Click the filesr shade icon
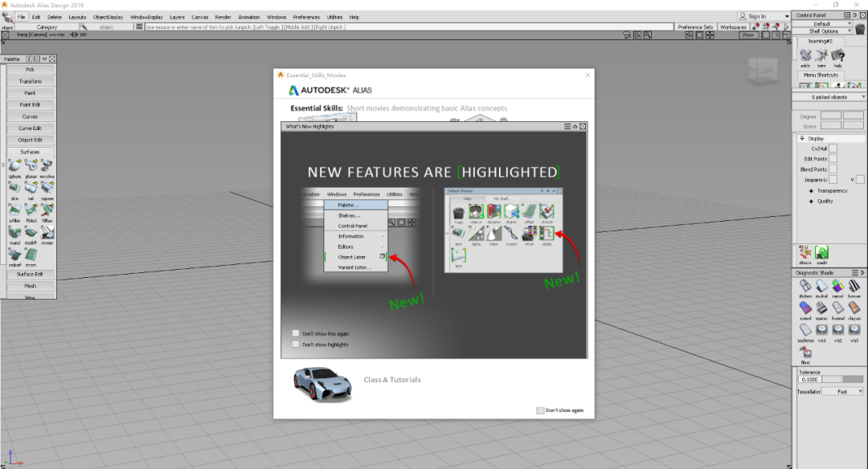The width and height of the screenshot is (868, 469). click(805, 353)
